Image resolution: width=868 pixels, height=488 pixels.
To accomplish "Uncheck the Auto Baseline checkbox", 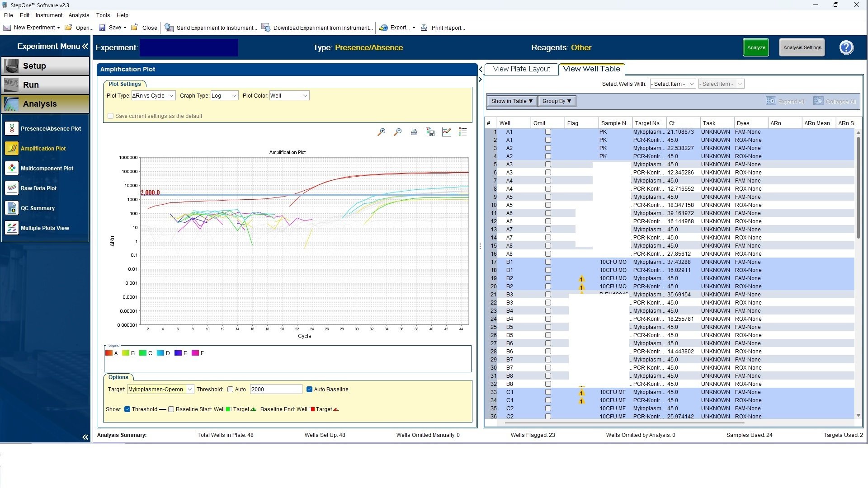I will [310, 389].
